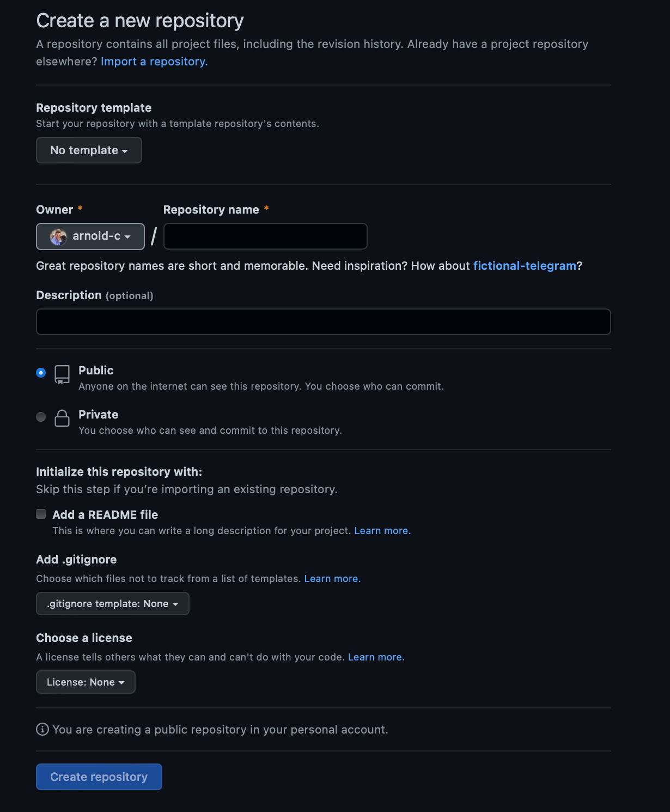670x812 pixels.
Task: Open .gitignore Learn more link
Action: click(x=332, y=579)
